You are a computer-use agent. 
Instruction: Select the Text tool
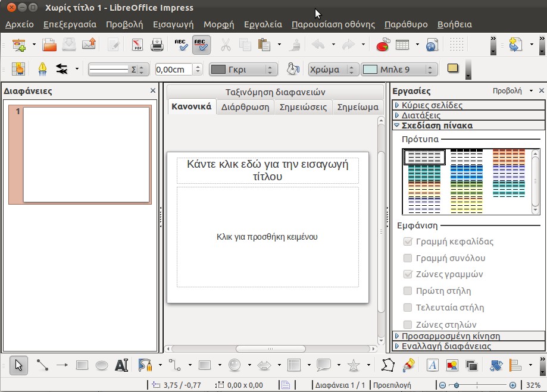121,365
